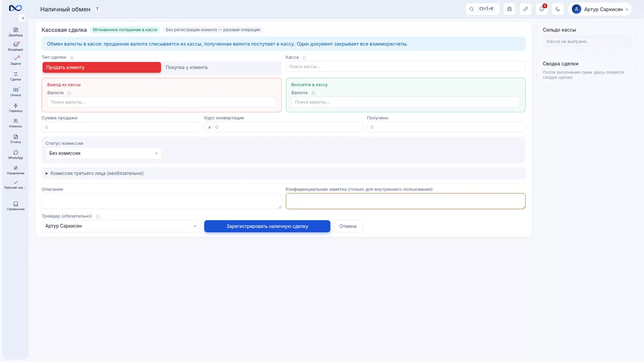Viewport: 644px width, 362px height.
Task: Click the Курс конвертации input field
Action: [288, 127]
